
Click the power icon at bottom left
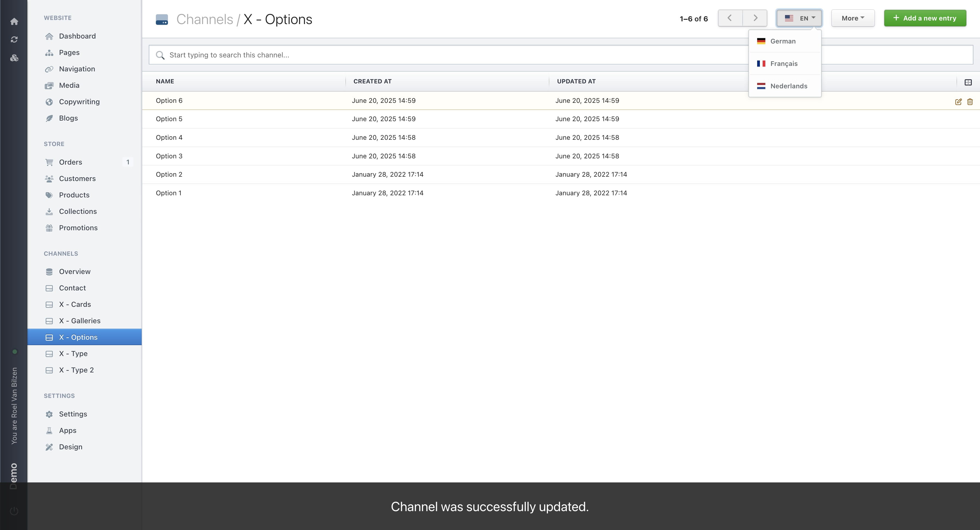pos(14,511)
